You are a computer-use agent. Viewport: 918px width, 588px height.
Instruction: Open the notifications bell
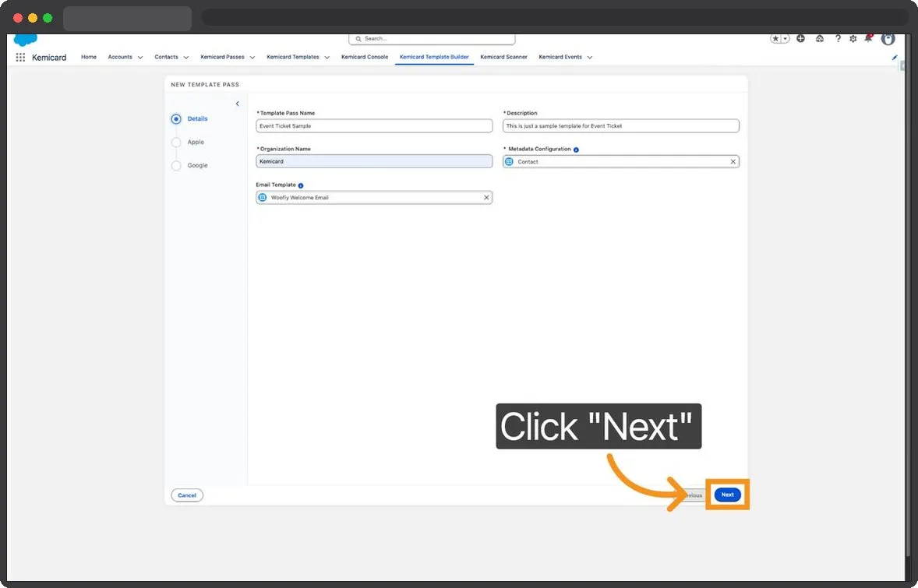tap(868, 39)
